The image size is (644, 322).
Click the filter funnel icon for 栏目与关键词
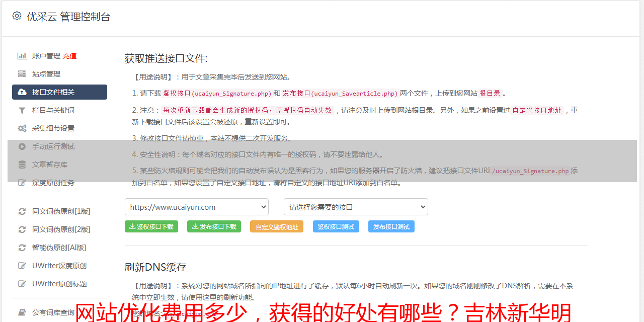pos(22,110)
